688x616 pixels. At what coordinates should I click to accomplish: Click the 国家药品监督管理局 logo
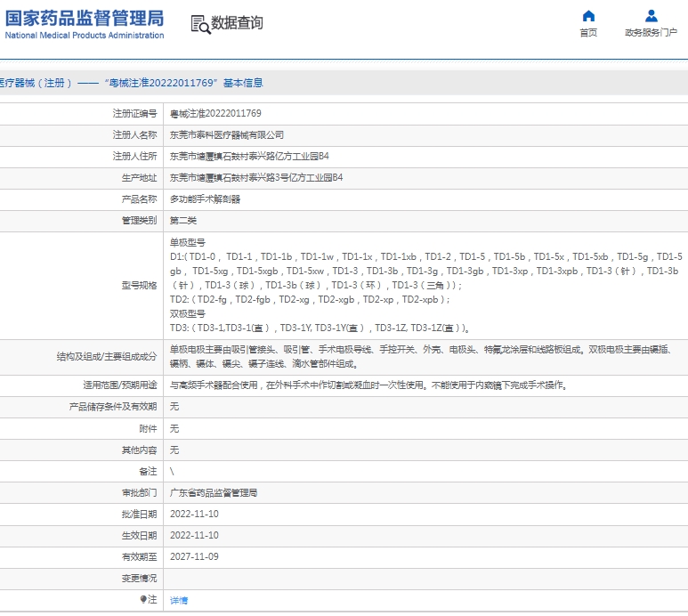pyautogui.click(x=85, y=19)
